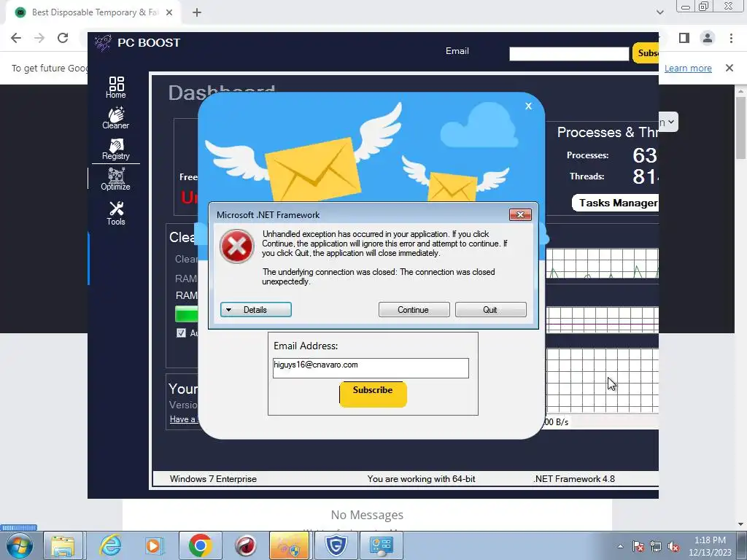This screenshot has height=560, width=747.
Task: Click the No Messages text on webpage
Action: click(x=367, y=515)
